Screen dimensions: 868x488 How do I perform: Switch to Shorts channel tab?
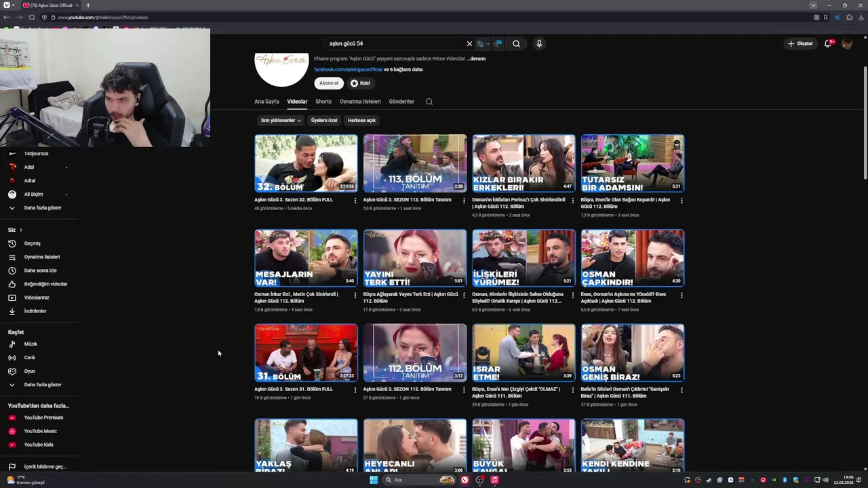point(323,102)
